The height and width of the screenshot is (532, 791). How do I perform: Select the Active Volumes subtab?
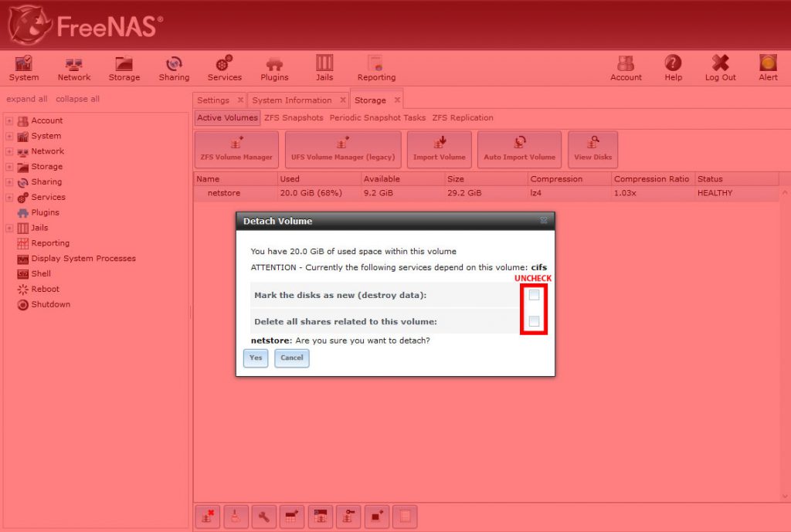228,117
